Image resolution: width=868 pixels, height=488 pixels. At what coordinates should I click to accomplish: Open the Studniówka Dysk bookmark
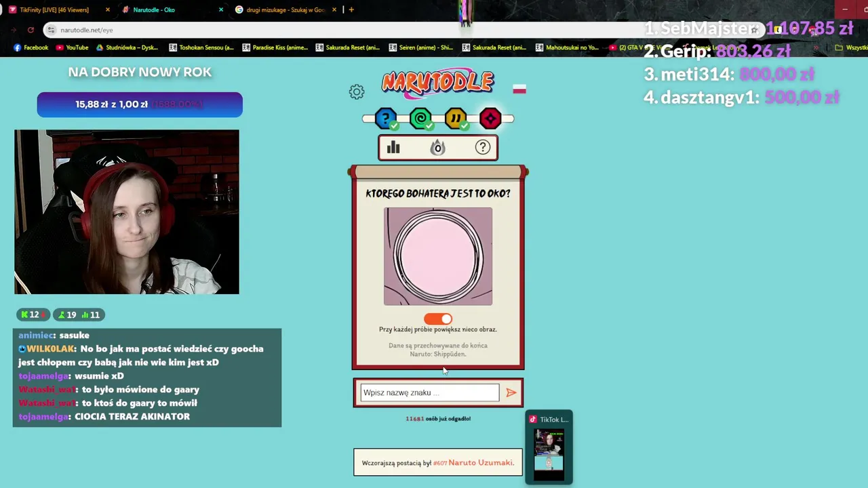coord(127,47)
